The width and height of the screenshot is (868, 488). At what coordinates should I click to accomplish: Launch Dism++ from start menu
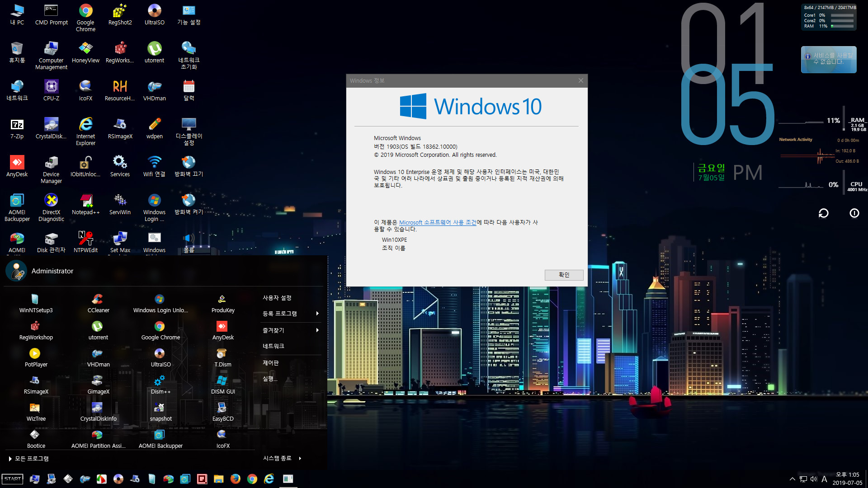point(160,385)
